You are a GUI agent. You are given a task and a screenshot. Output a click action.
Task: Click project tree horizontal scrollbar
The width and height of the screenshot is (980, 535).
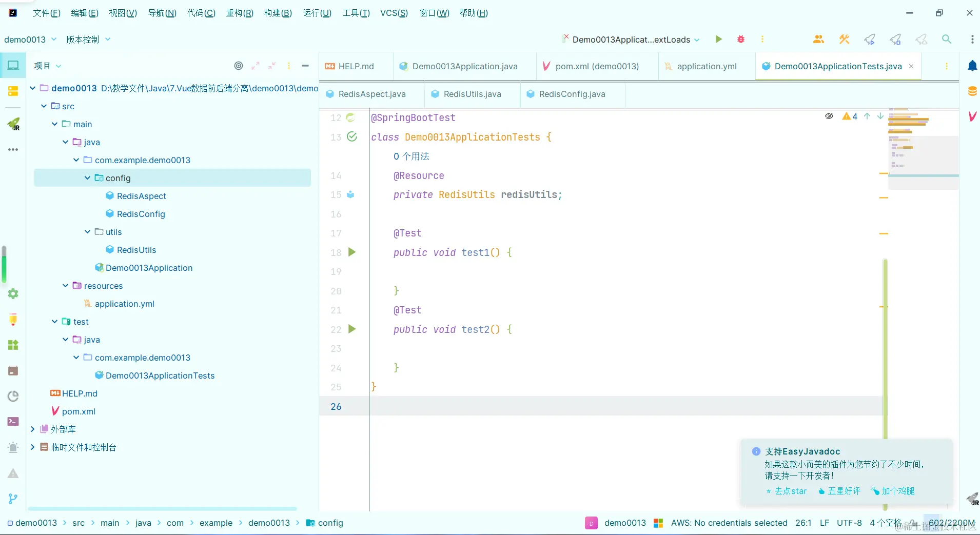tap(162, 509)
